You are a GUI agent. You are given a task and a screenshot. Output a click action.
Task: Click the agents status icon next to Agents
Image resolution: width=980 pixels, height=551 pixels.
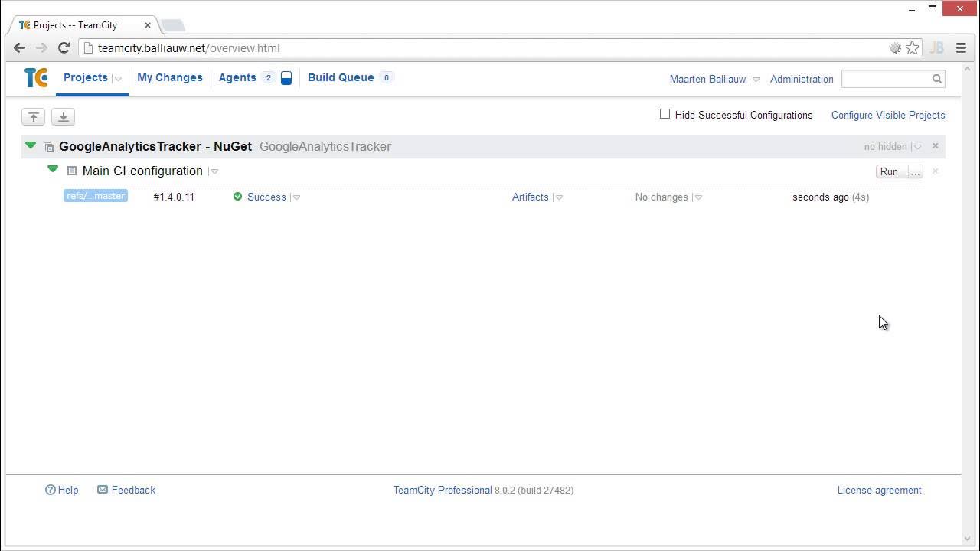pyautogui.click(x=286, y=78)
